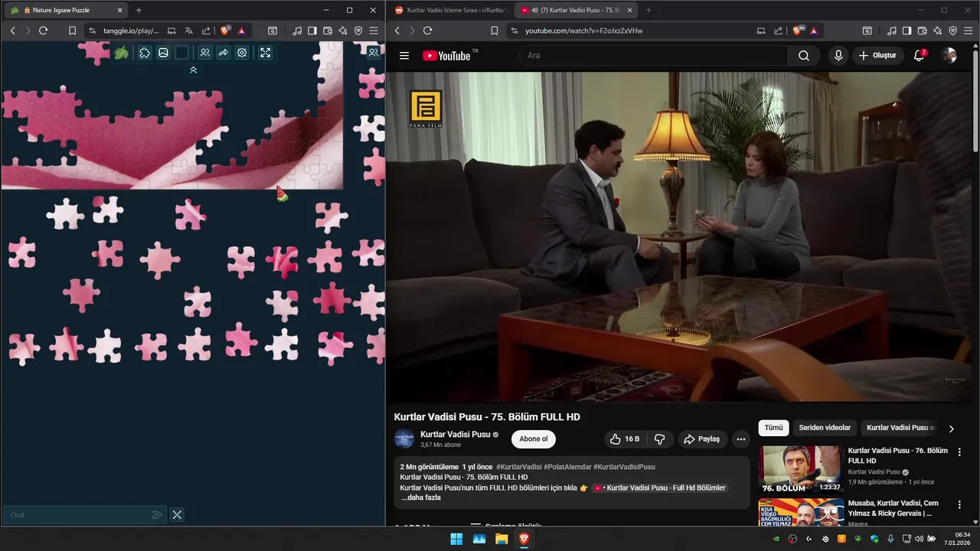Select the Kurtlar Vadisi Pusu - 75 YouTube tab
This screenshot has width=980, height=551.
click(x=576, y=11)
